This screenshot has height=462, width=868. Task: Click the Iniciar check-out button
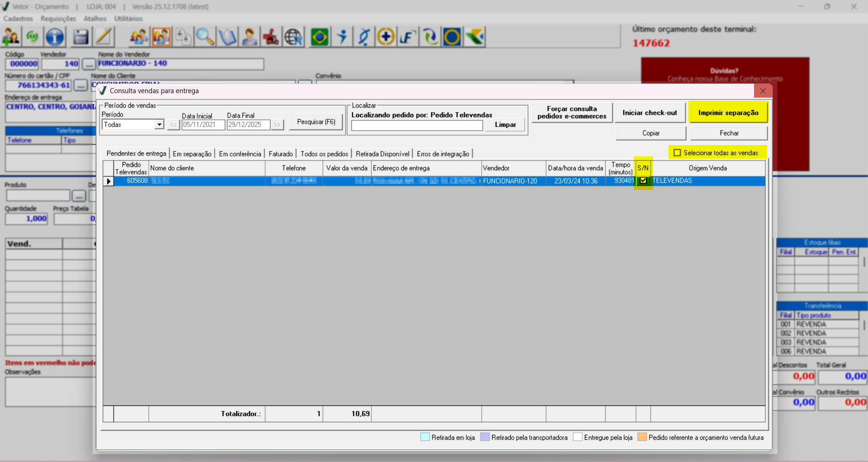coord(650,113)
